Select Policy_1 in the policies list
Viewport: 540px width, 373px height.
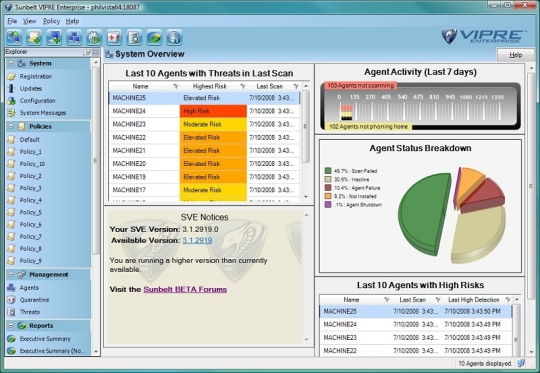(30, 152)
